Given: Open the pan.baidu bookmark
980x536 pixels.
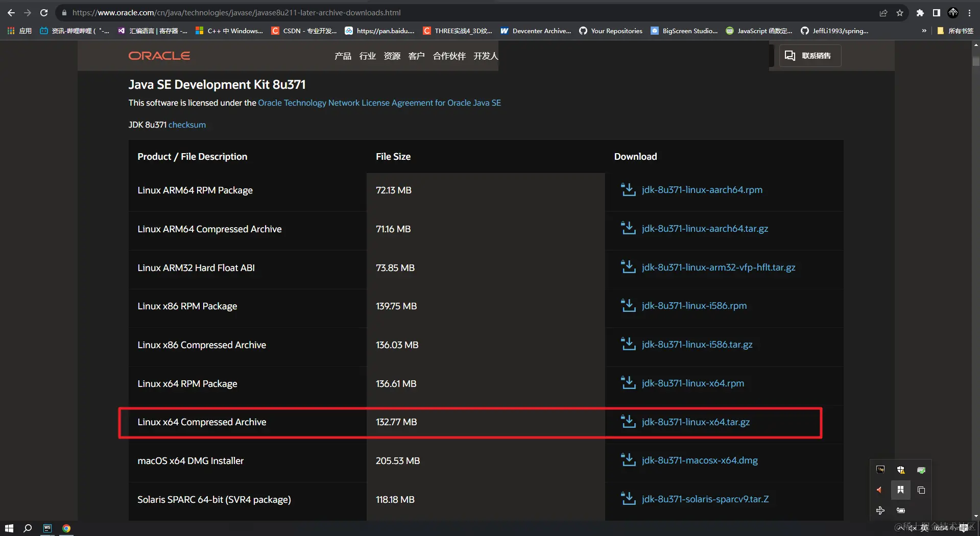Looking at the screenshot, I should pyautogui.click(x=380, y=31).
